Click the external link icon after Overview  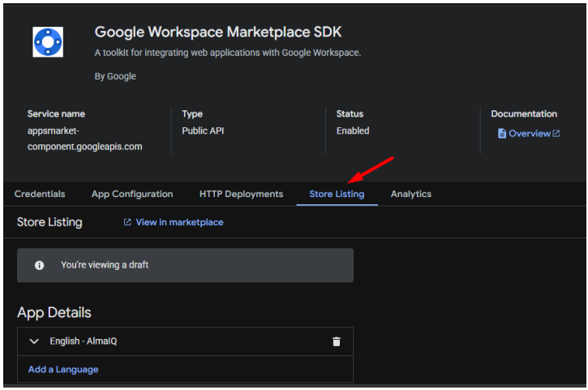pos(556,133)
